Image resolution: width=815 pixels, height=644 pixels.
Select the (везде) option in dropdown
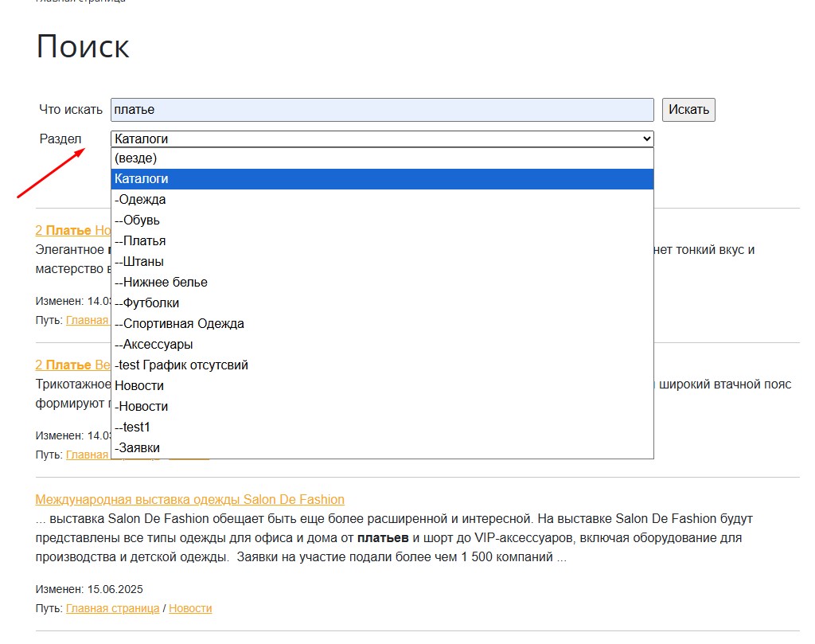click(x=135, y=158)
